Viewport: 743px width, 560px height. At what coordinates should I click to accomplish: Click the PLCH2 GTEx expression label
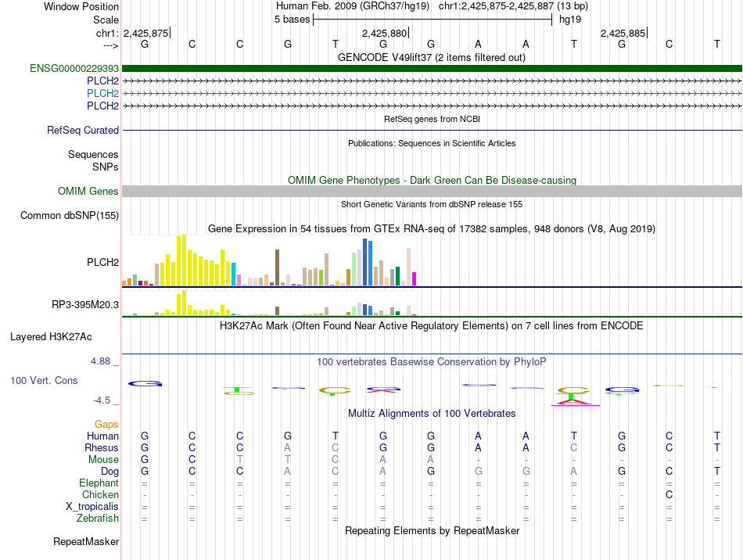[102, 263]
